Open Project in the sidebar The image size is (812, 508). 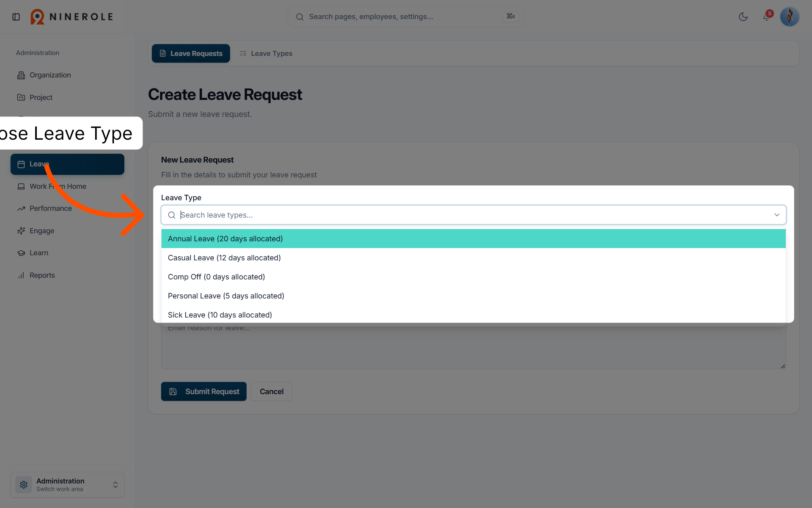point(68,97)
